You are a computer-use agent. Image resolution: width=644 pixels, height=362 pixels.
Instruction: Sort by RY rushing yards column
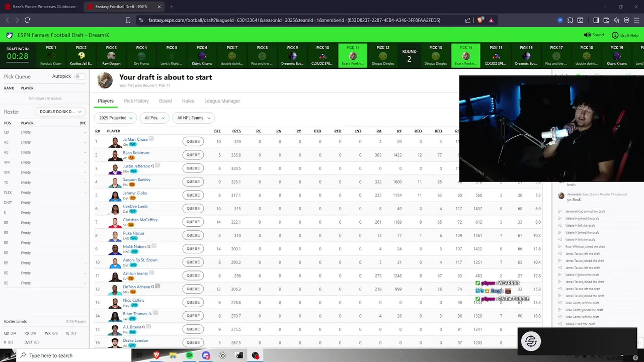[x=399, y=131]
